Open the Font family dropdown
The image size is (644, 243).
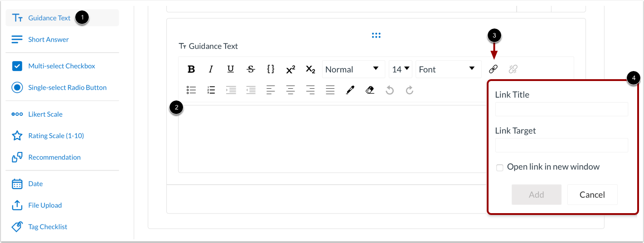click(449, 69)
